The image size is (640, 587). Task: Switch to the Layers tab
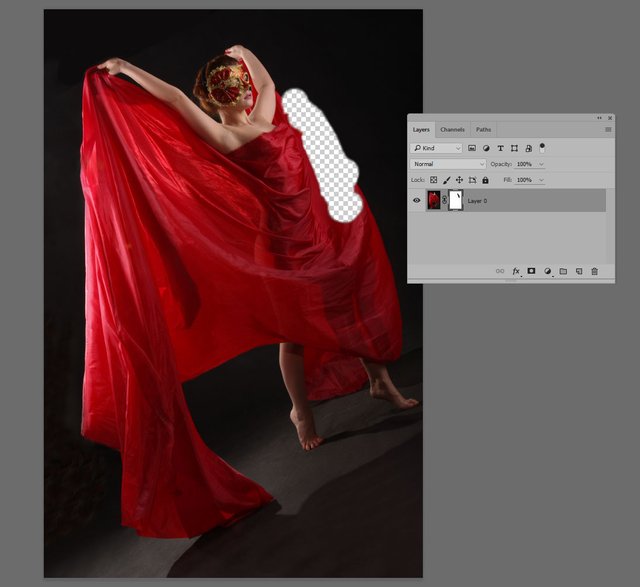(421, 130)
